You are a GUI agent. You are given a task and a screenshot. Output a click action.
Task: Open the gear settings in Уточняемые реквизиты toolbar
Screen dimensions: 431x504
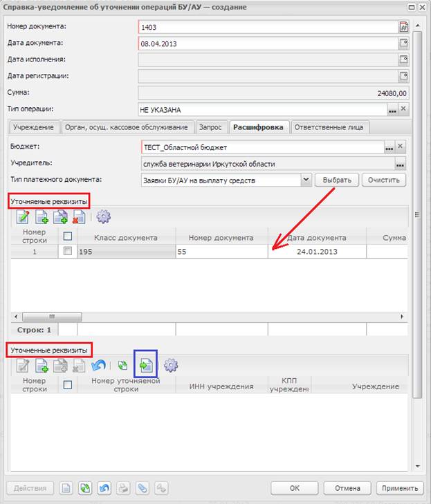tap(104, 216)
